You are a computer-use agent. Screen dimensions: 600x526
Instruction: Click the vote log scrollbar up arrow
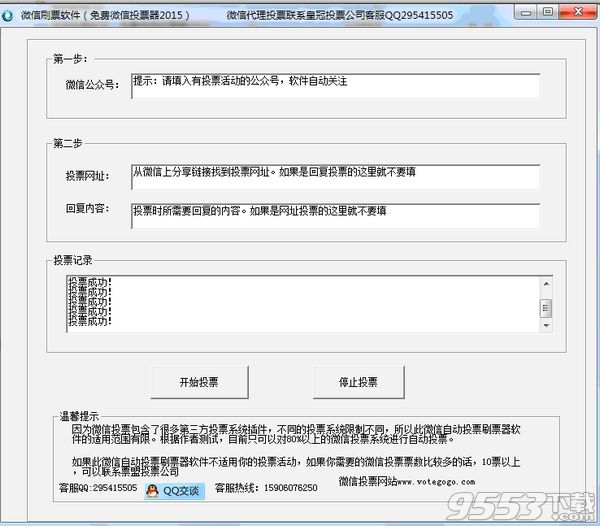[x=546, y=284]
